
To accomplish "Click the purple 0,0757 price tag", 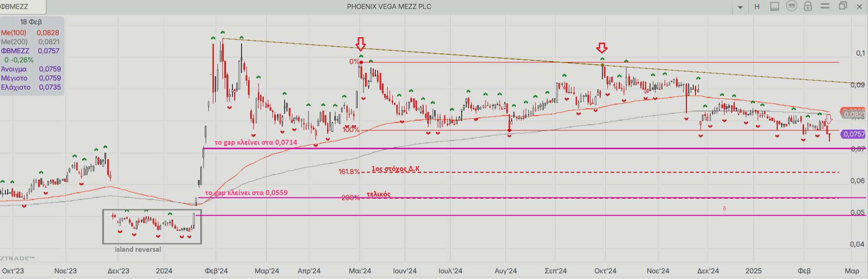I will [853, 134].
